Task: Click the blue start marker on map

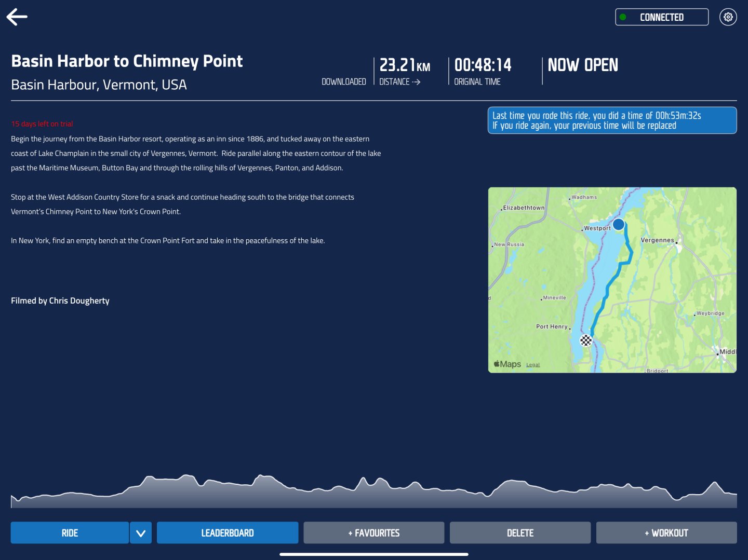Action: click(618, 224)
